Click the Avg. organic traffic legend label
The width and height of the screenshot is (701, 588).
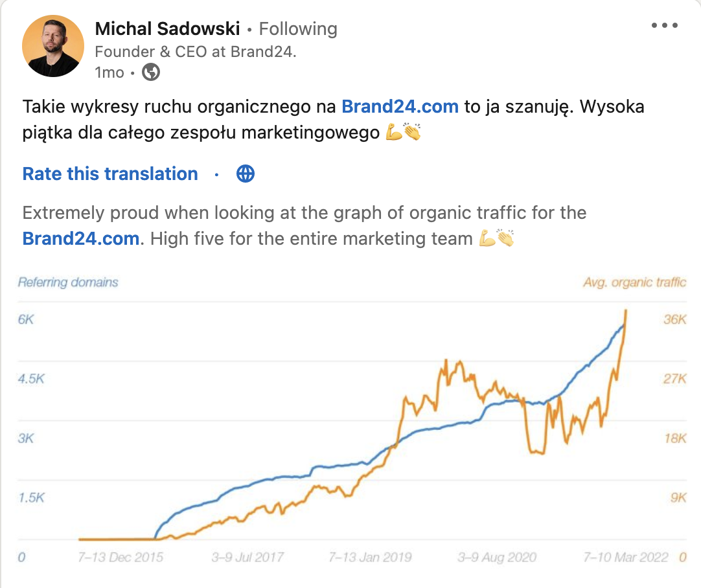pyautogui.click(x=634, y=282)
